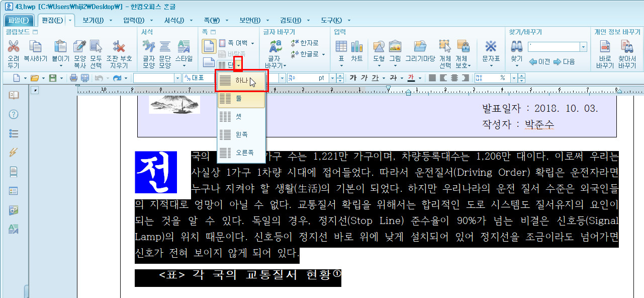Click the portrait page orientation icon
This screenshot has height=298, width=644.
[x=209, y=46]
